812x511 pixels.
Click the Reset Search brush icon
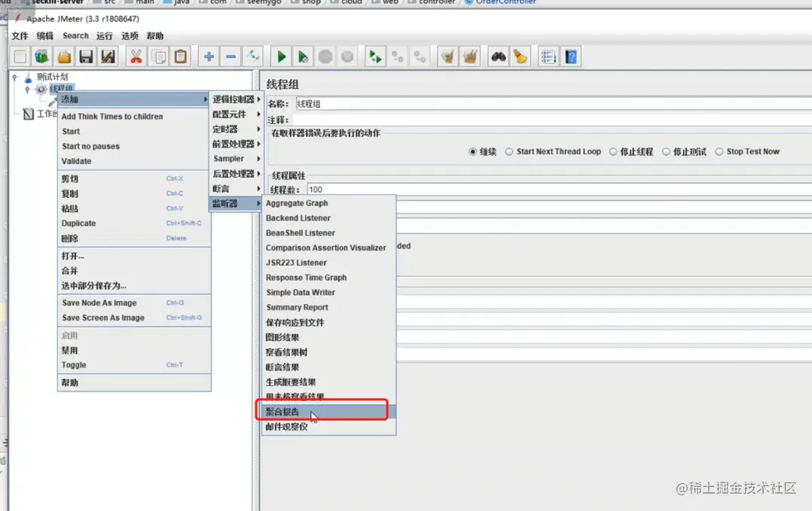click(520, 56)
